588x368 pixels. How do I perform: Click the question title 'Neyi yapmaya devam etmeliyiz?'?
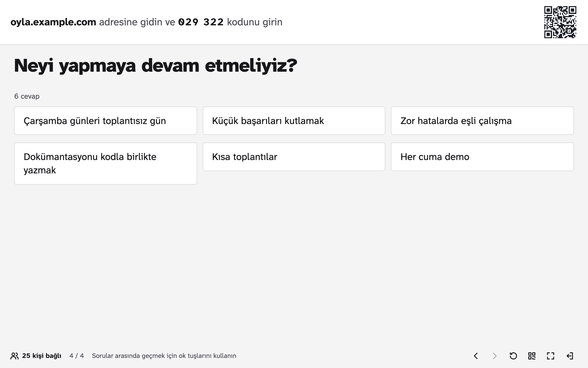(155, 66)
